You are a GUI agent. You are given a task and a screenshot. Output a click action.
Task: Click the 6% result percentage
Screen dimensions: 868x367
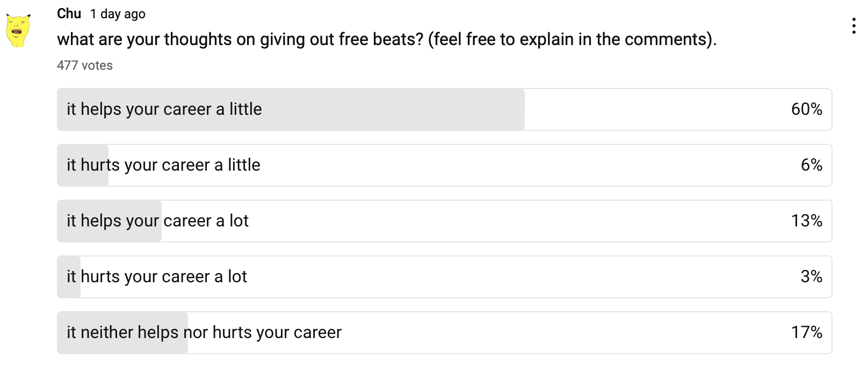pyautogui.click(x=811, y=165)
